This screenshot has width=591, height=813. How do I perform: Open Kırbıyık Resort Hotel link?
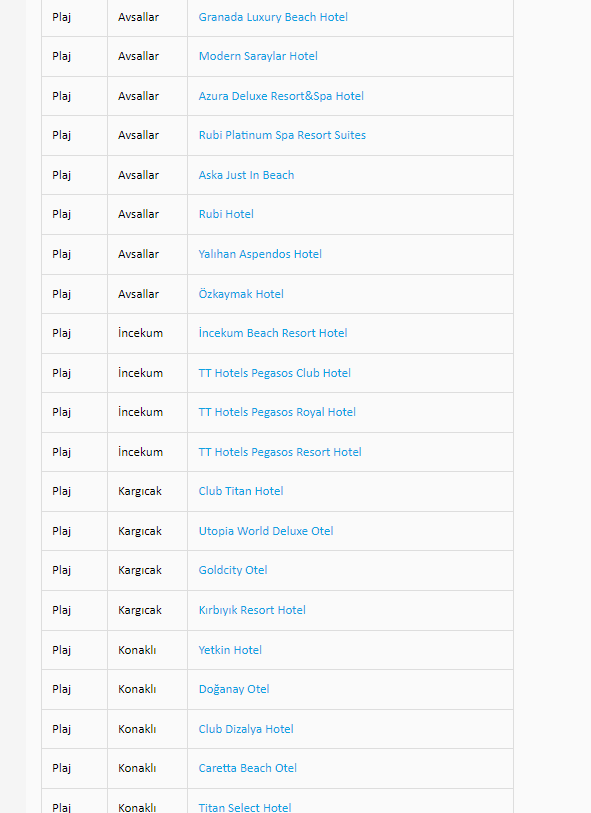pos(252,610)
